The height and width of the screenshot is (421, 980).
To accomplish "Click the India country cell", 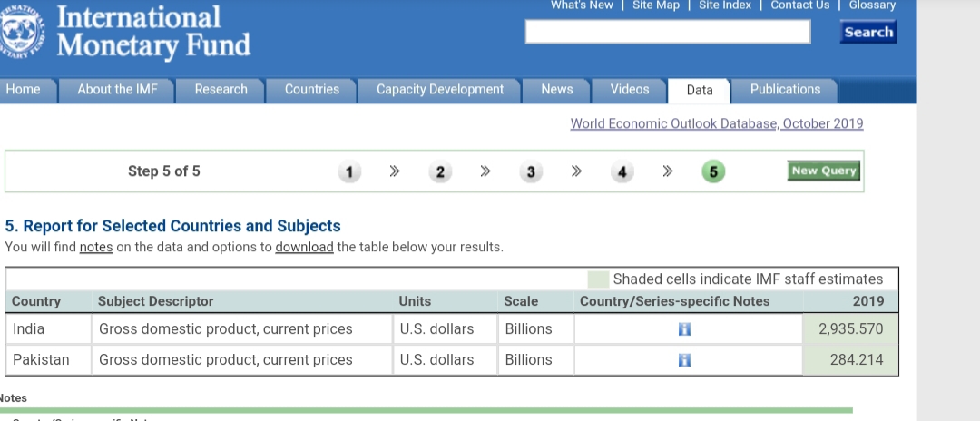I will 48,329.
